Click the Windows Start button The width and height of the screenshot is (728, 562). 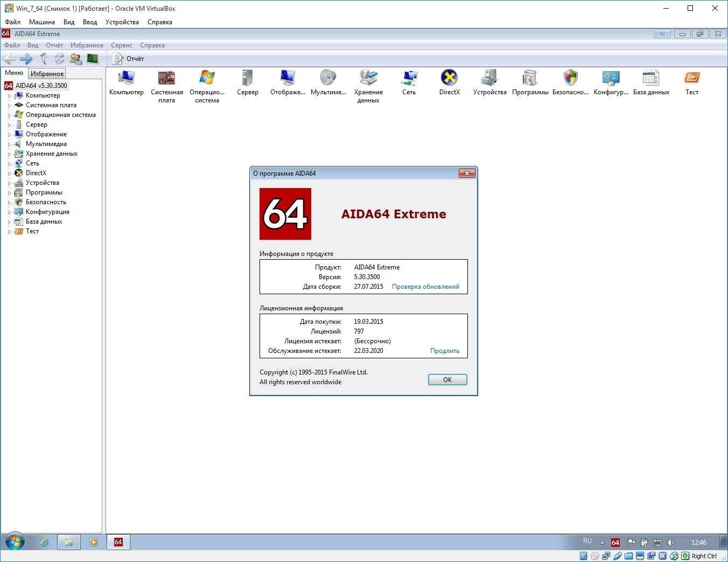(15, 542)
